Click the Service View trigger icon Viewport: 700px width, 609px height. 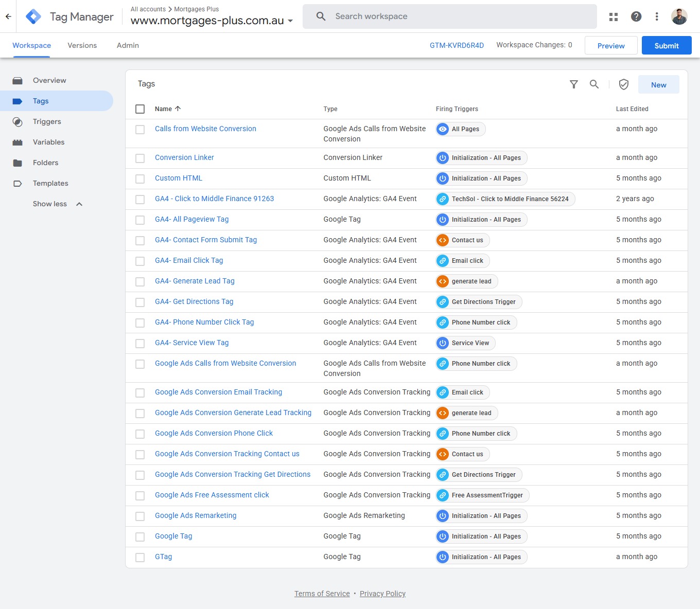click(443, 343)
